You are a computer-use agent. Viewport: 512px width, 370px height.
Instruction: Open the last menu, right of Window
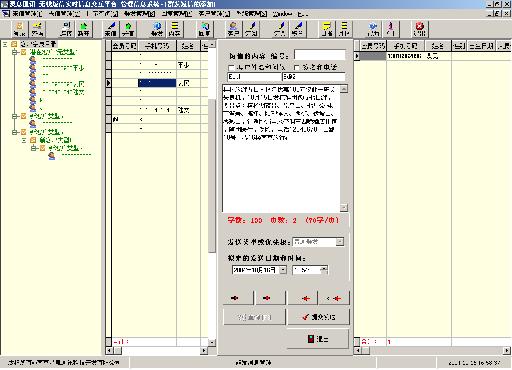click(x=303, y=14)
